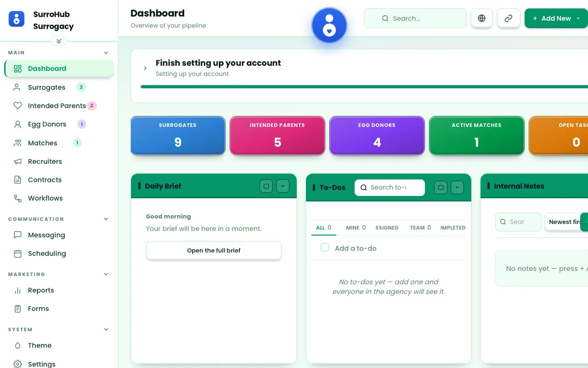Open the Add New dropdown

pos(556,18)
